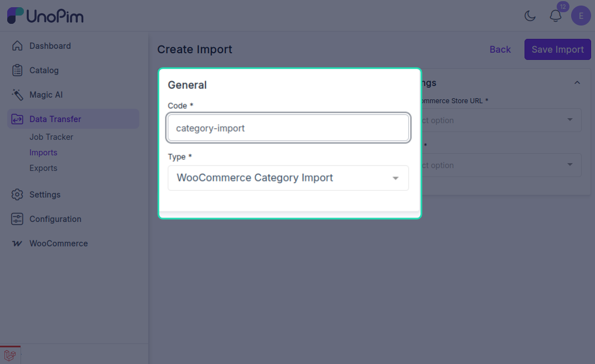Click the Type dropdown arrow
The width and height of the screenshot is (595, 364).
click(395, 178)
